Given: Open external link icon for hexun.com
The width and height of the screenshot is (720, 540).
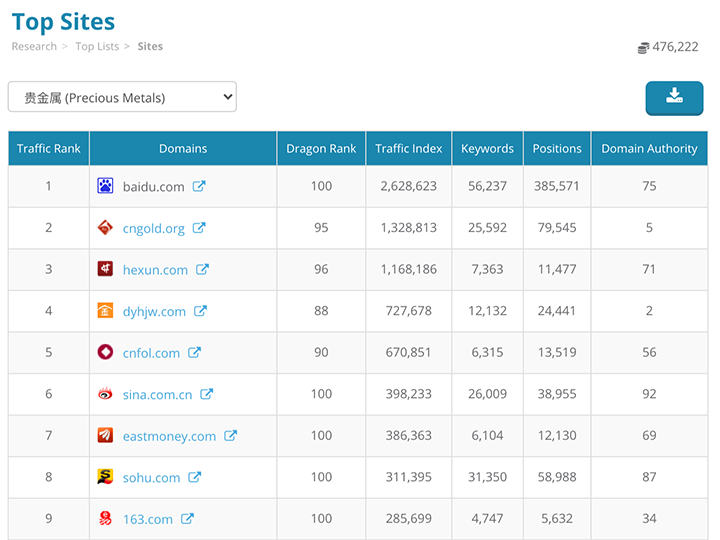Looking at the screenshot, I should (x=202, y=270).
